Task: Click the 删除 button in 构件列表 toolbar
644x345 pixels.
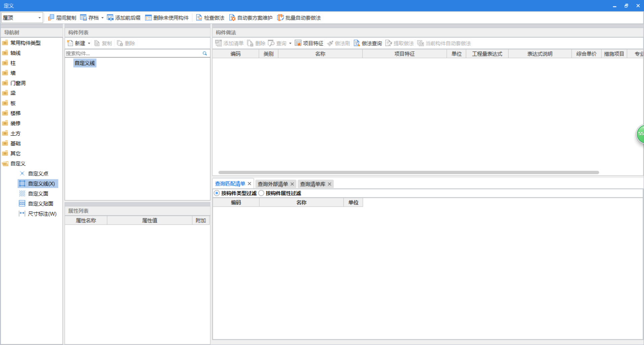Action: tap(126, 43)
